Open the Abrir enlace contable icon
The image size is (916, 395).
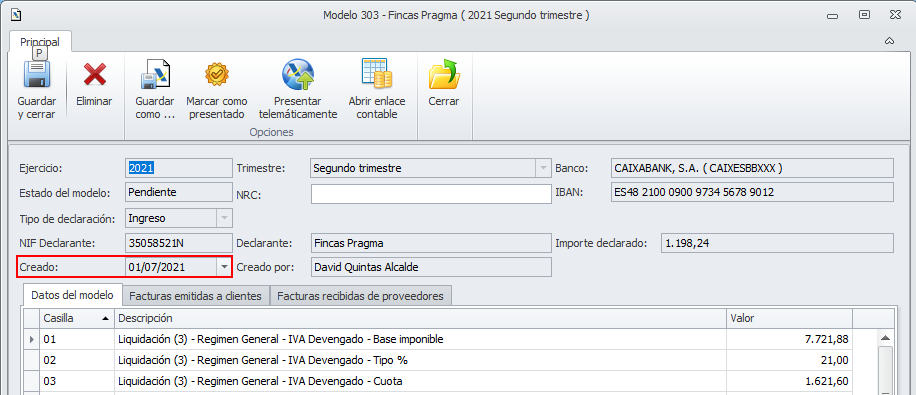[376, 74]
